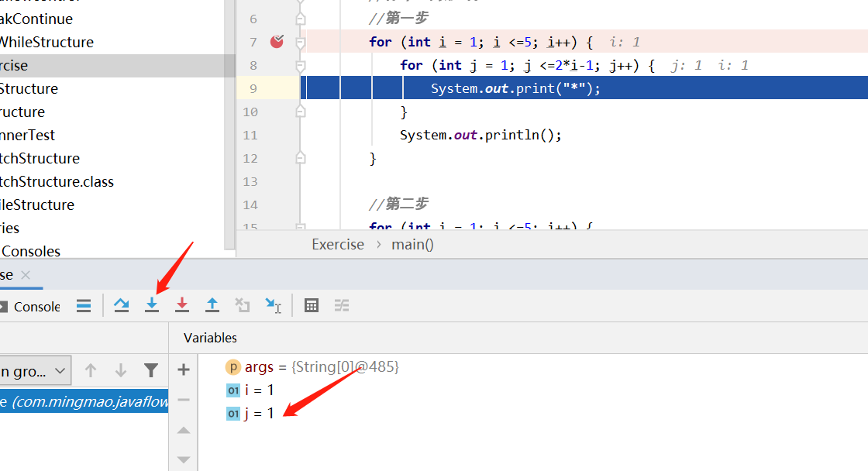Click the Run to Cursor icon
The image size is (868, 471).
(x=273, y=305)
